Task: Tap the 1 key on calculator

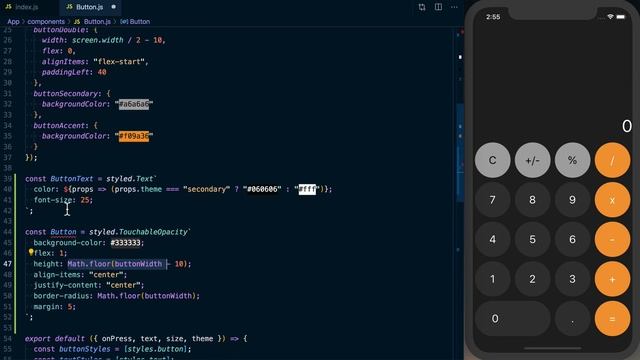Action: point(492,279)
